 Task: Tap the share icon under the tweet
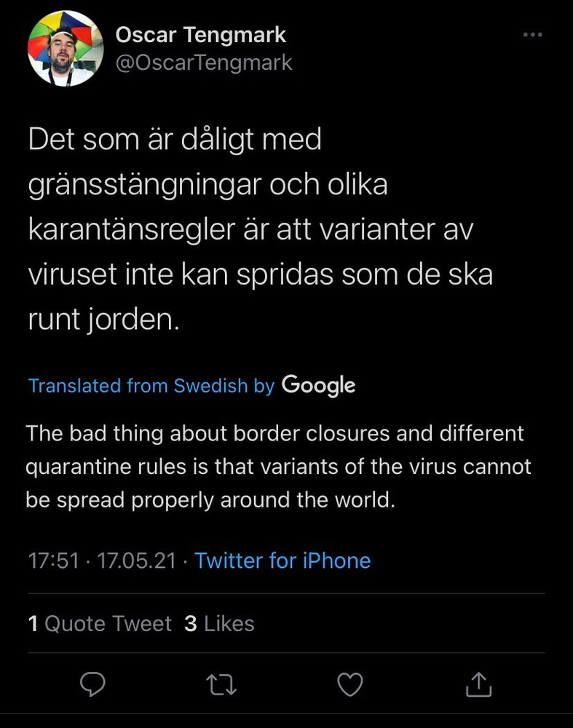point(478,684)
